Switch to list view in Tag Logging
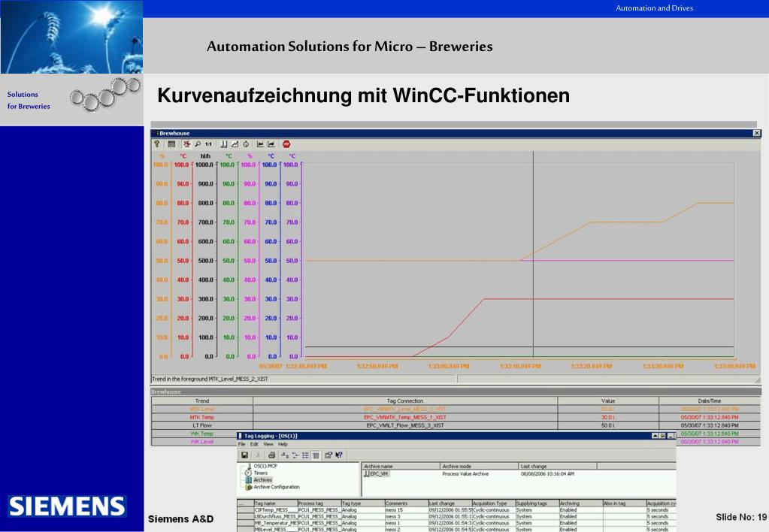This screenshot has height=532, width=769. (x=305, y=455)
